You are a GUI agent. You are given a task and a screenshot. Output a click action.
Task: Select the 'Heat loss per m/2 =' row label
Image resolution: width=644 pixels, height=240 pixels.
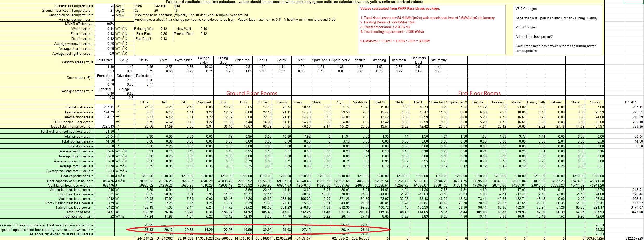[x=78, y=217]
